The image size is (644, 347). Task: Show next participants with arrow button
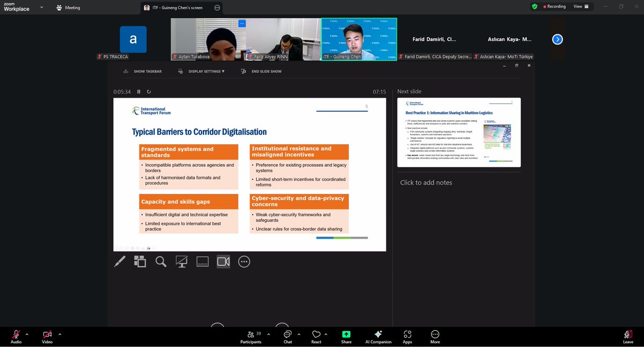[x=558, y=39]
